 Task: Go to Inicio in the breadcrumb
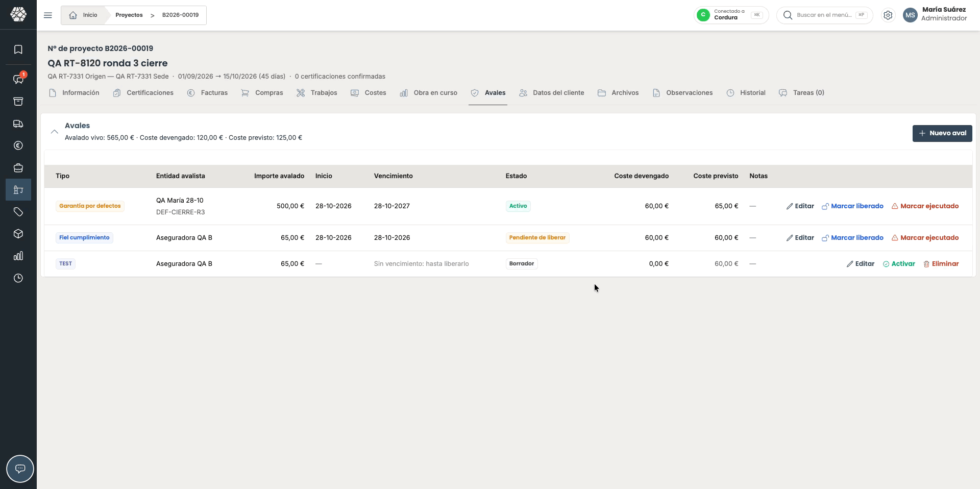pyautogui.click(x=84, y=15)
